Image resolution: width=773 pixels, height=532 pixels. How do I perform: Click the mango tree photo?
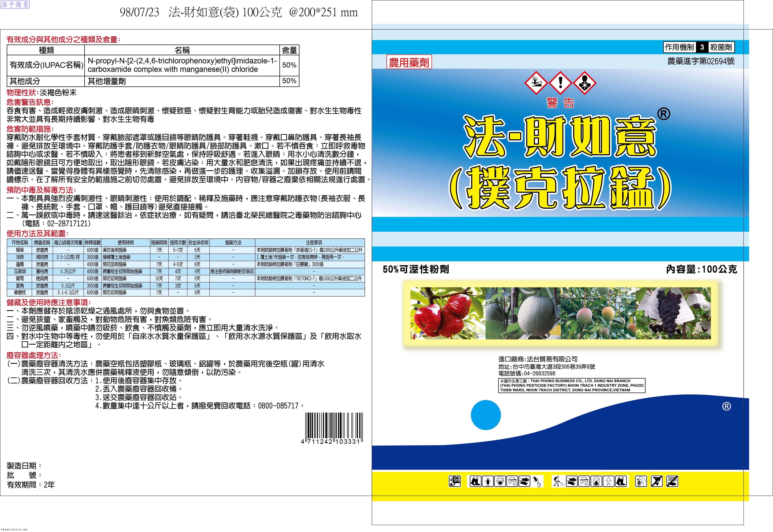[x=598, y=313]
